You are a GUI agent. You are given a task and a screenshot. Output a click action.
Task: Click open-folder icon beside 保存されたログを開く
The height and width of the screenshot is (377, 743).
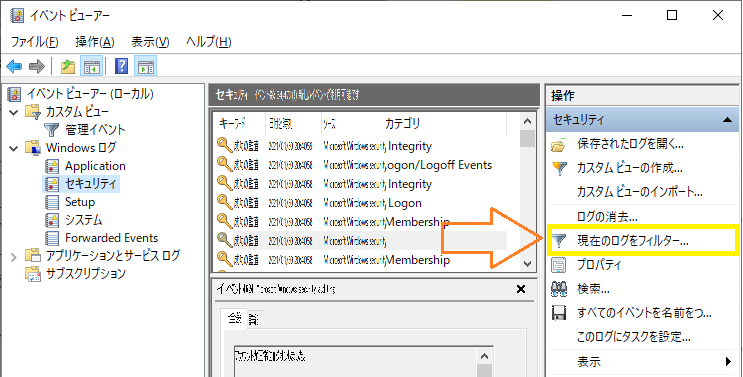[x=559, y=145]
